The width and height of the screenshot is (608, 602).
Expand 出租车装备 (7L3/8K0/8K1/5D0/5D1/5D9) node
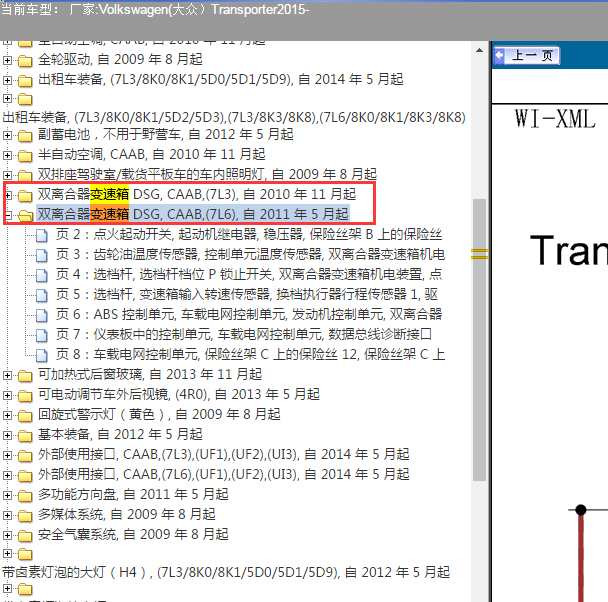pyautogui.click(x=7, y=80)
